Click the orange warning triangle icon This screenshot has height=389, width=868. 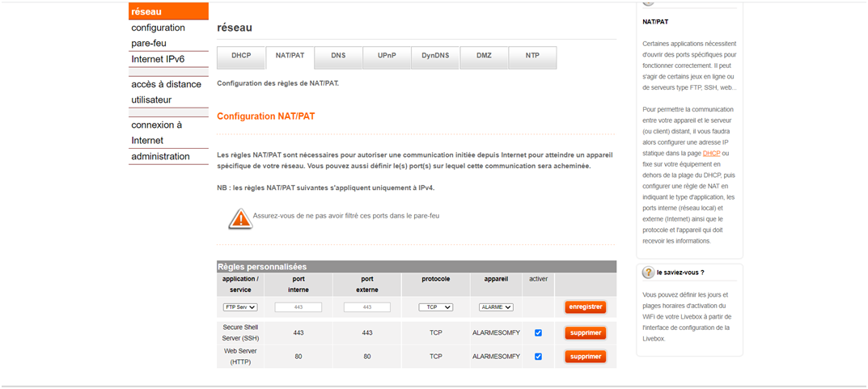[x=239, y=218]
